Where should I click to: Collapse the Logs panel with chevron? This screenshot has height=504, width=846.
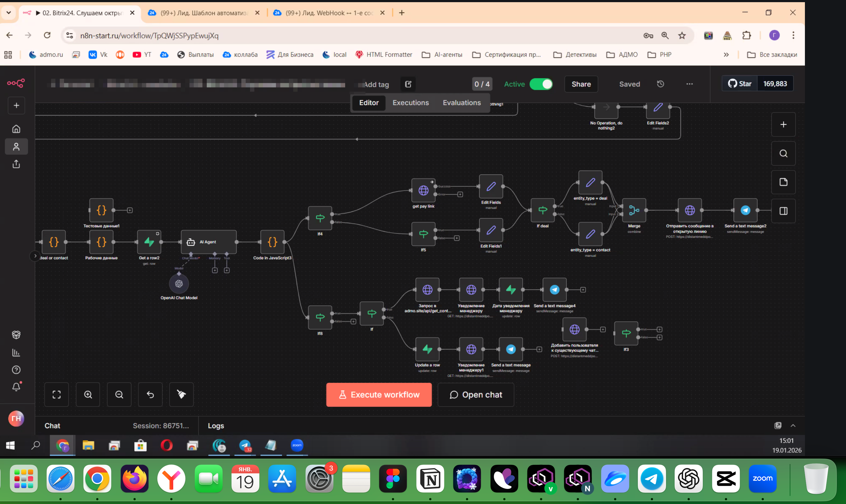[793, 426]
